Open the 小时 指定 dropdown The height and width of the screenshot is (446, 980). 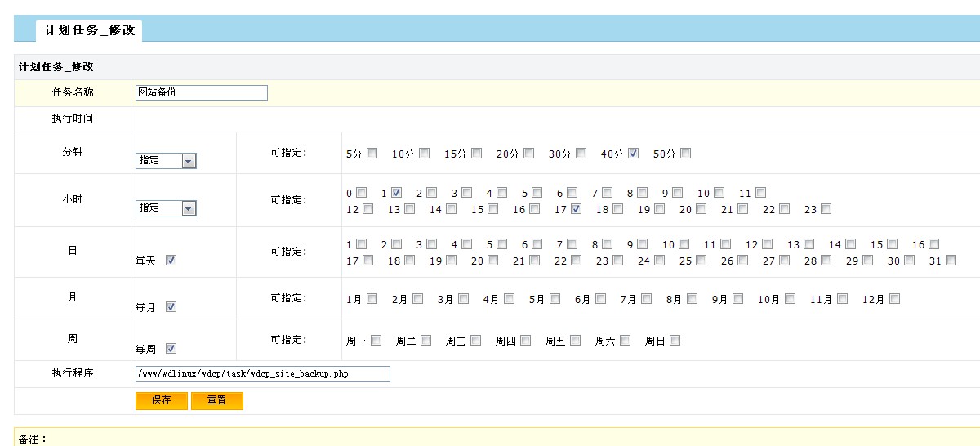coord(166,208)
